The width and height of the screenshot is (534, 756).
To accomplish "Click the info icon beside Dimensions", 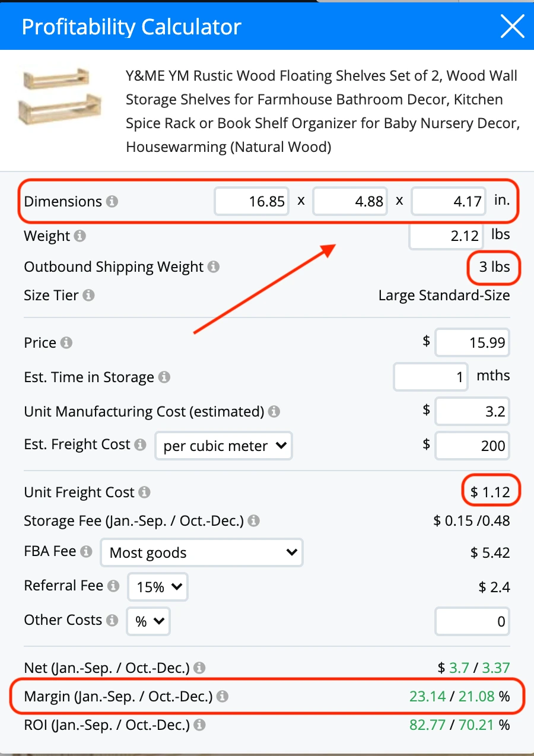I will (x=112, y=202).
